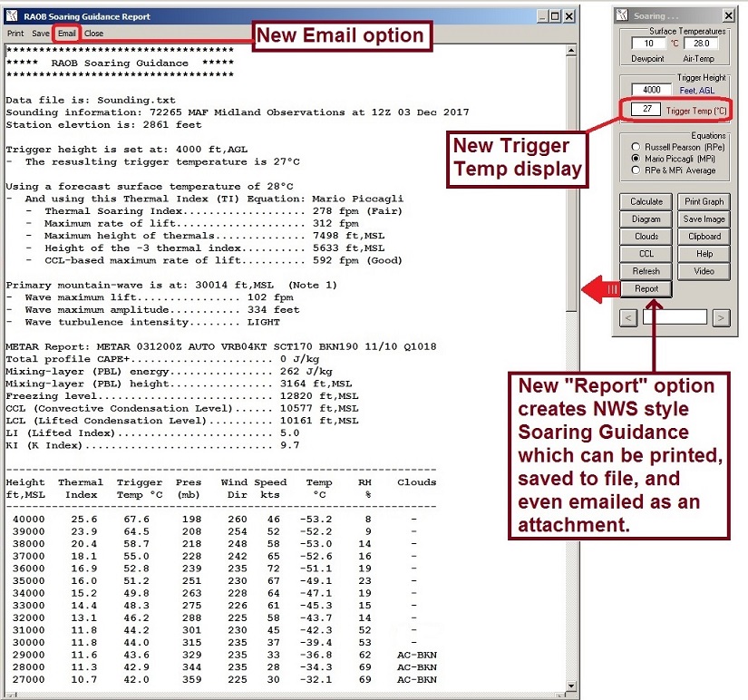Click the 'Primary mountain-wave is at' line
The image size is (748, 700).
[171, 286]
